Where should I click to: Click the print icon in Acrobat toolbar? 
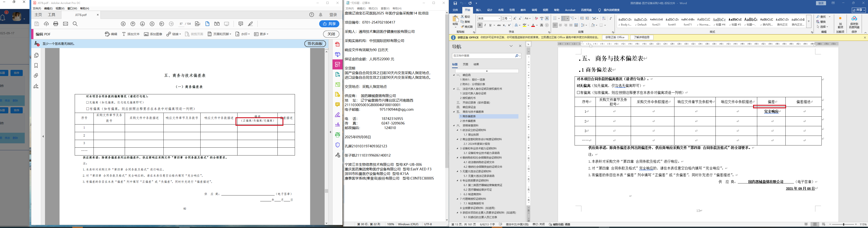click(x=56, y=24)
